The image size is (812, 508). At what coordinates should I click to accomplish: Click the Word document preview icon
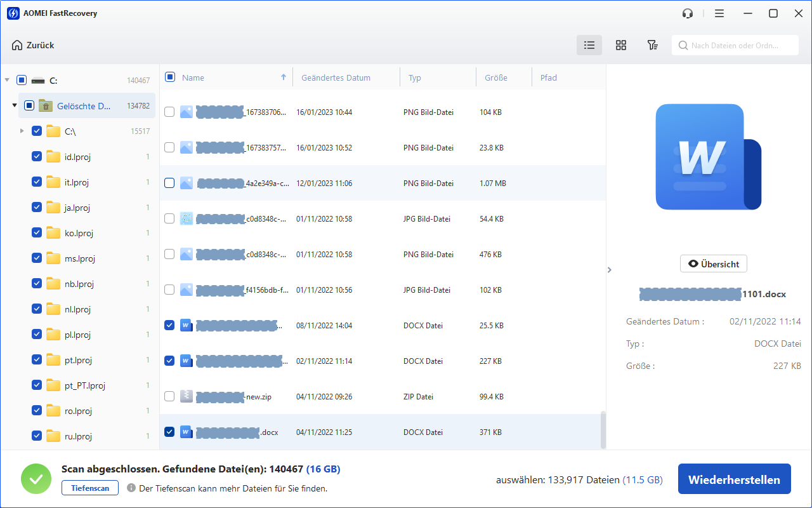pos(708,157)
